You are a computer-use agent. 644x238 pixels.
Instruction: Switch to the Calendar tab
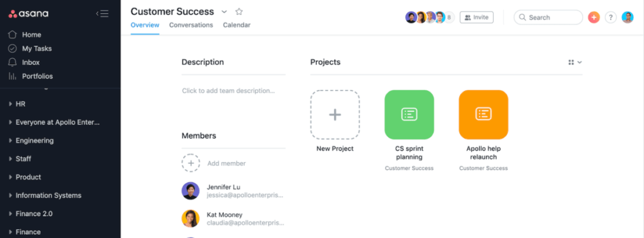tap(236, 25)
